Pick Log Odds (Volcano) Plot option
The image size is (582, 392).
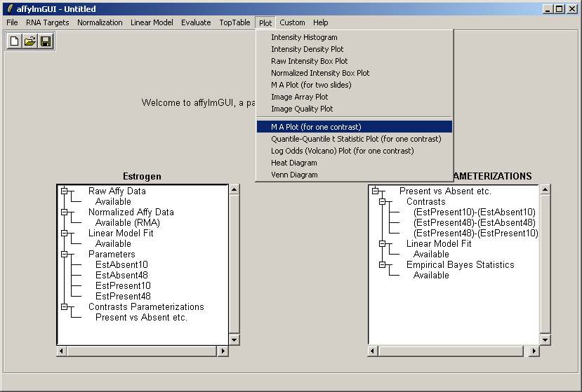click(342, 151)
